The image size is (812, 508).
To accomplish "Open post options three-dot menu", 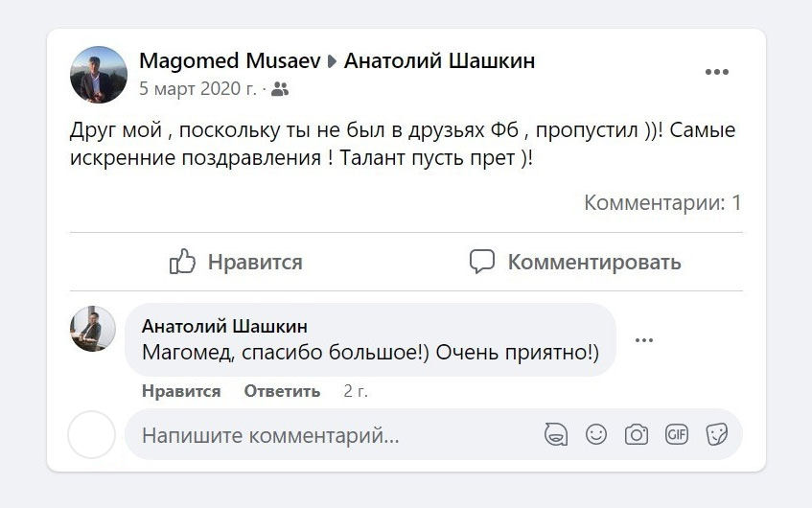I will (717, 72).
